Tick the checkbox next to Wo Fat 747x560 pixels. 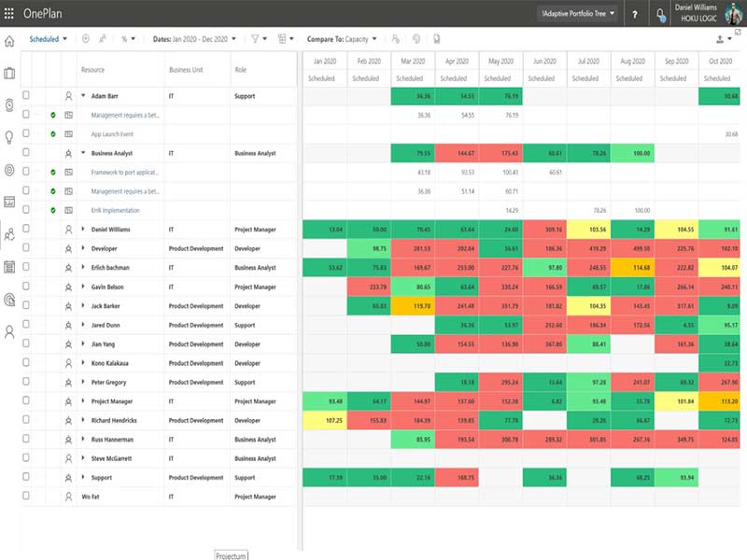point(27,497)
